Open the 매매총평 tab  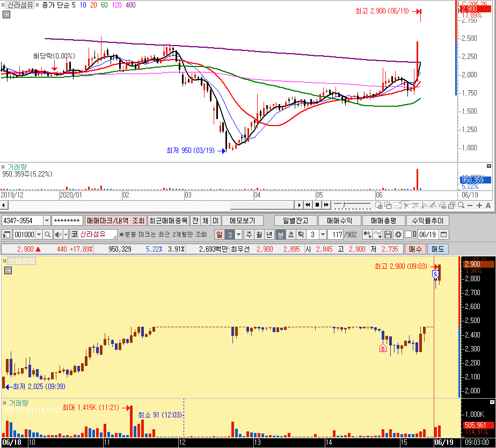383,221
